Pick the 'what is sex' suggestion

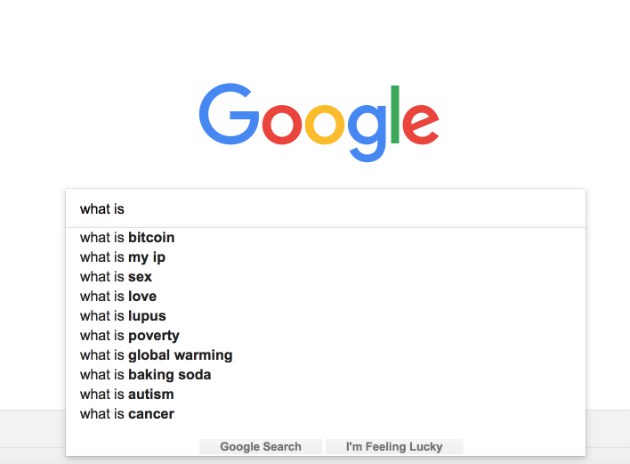click(116, 277)
